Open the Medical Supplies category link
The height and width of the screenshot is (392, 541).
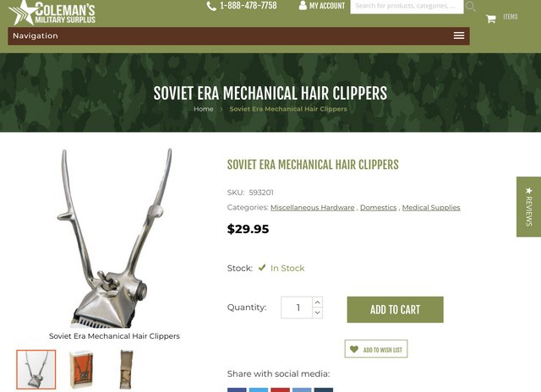[x=431, y=208]
